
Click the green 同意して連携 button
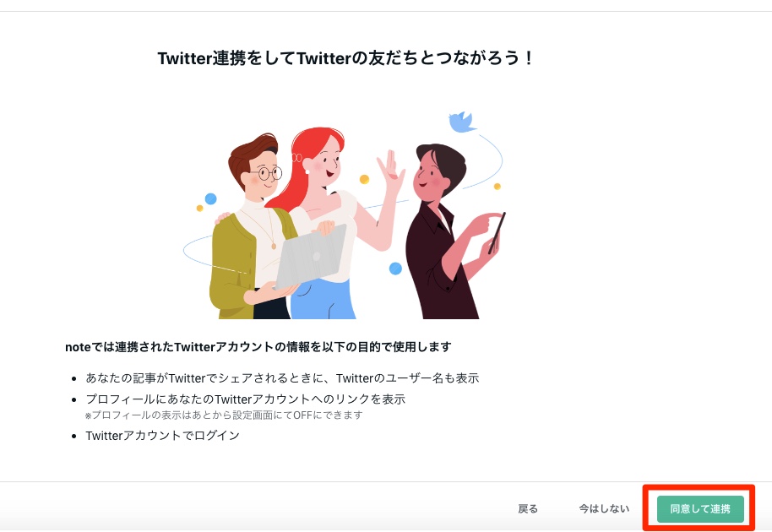(700, 509)
